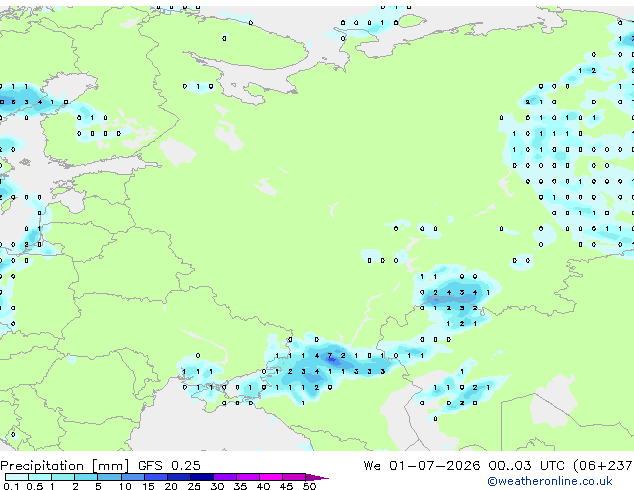Pick the 15–20 mm legend swatch
634x490 pixels.
155,477
